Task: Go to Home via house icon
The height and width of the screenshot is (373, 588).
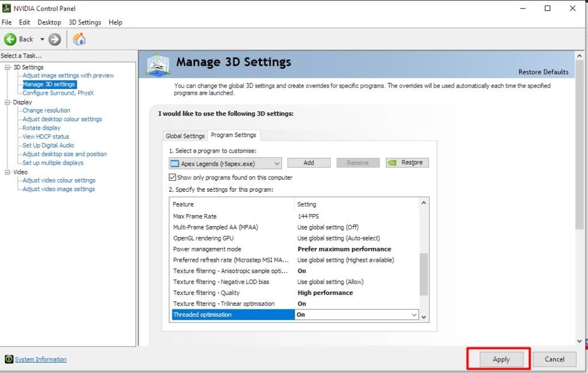Action: click(x=79, y=39)
